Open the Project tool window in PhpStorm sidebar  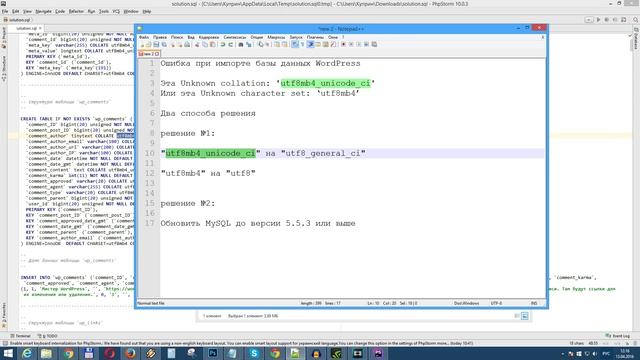(4, 38)
